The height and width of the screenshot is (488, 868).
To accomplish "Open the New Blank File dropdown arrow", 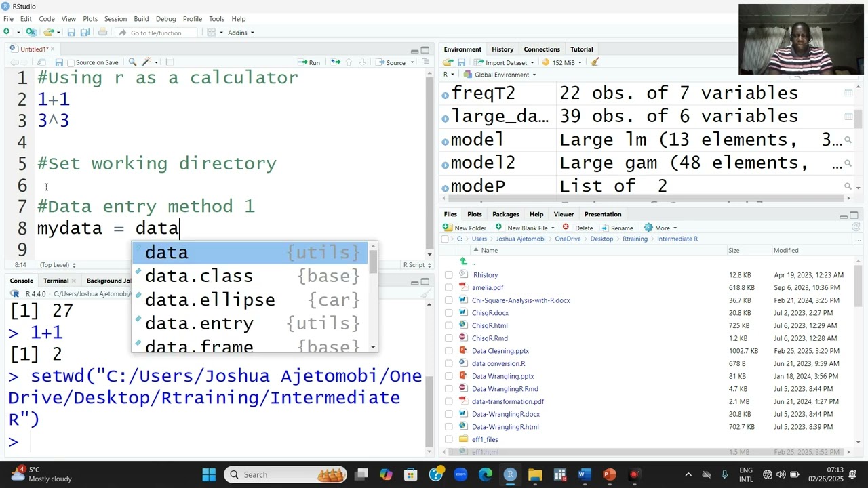I will click(x=553, y=228).
